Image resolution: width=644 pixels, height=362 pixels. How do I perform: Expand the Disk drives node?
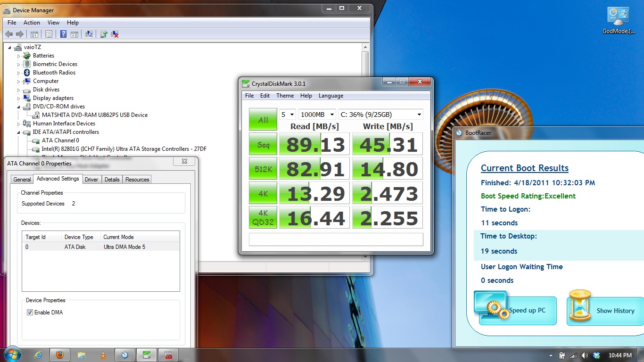click(x=19, y=90)
